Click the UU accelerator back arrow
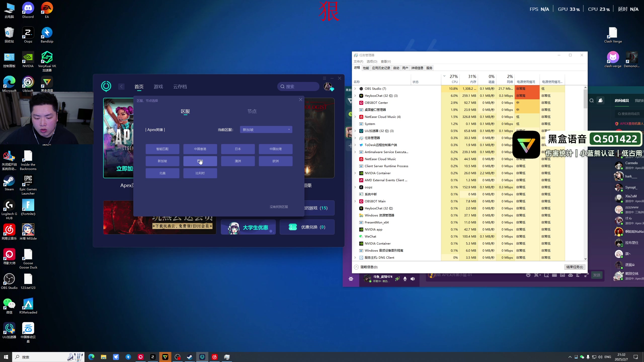The image size is (644, 362). [x=121, y=87]
